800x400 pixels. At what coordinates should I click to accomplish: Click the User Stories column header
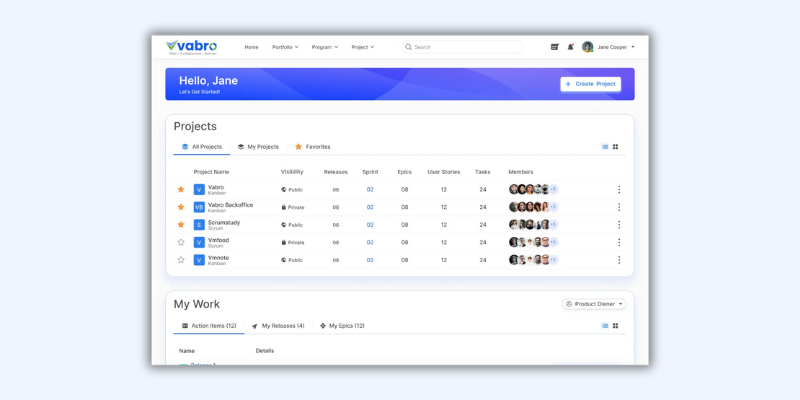[444, 172]
